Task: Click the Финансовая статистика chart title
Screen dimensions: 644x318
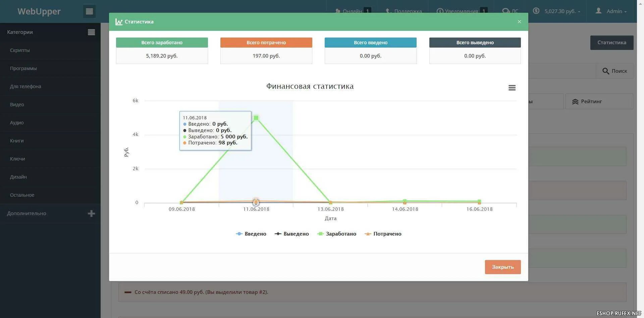Action: [310, 86]
